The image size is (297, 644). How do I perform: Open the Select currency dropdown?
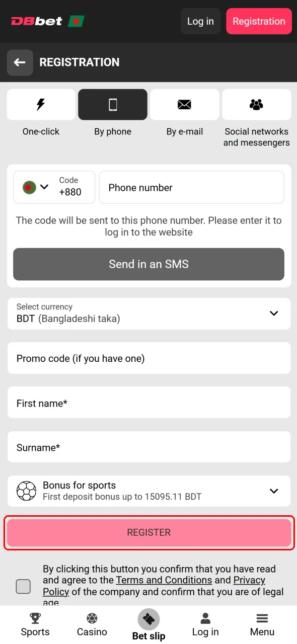[274, 313]
